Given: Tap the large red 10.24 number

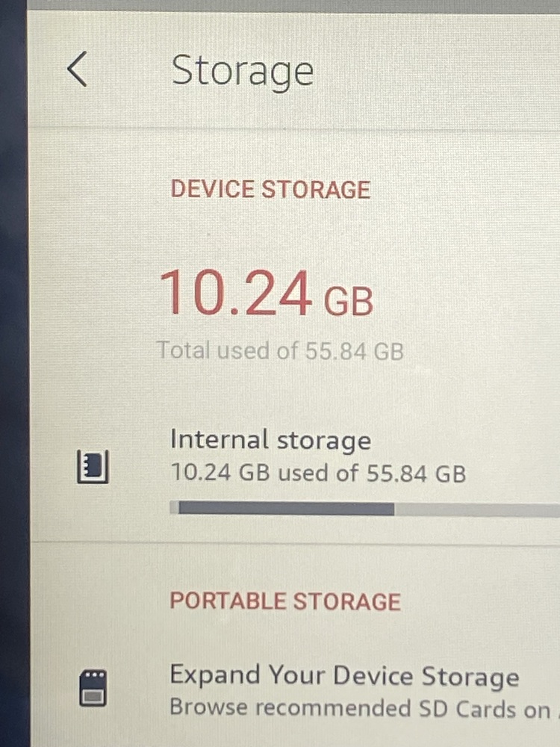Looking at the screenshot, I should tap(236, 293).
